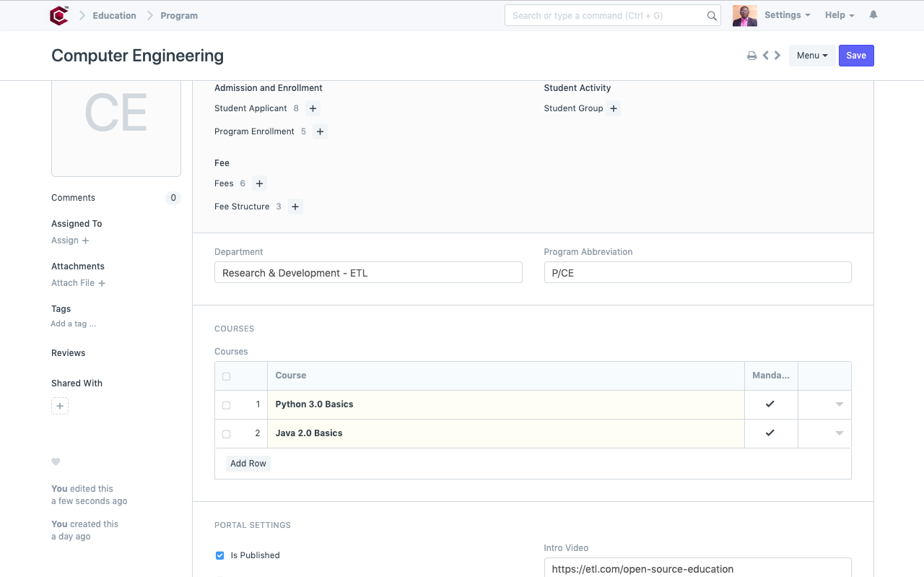The width and height of the screenshot is (924, 577).
Task: Tick the select-all checkbox in Courses header
Action: click(x=227, y=376)
